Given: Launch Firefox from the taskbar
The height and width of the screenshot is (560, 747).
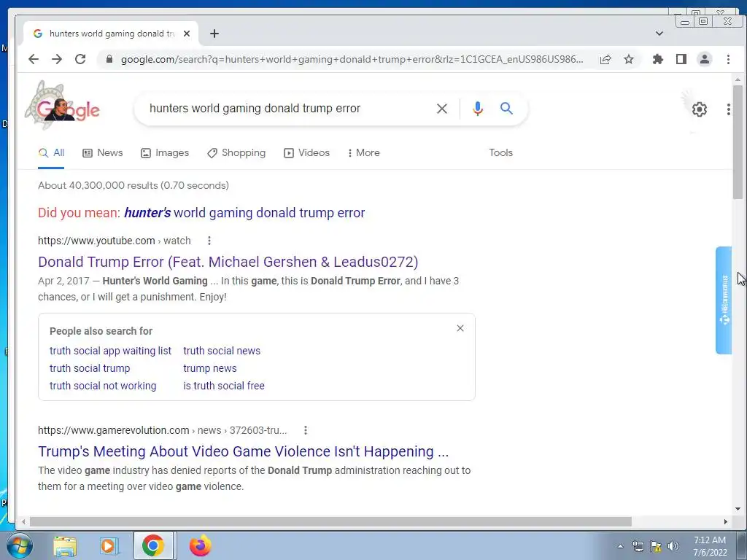Looking at the screenshot, I should click(200, 545).
